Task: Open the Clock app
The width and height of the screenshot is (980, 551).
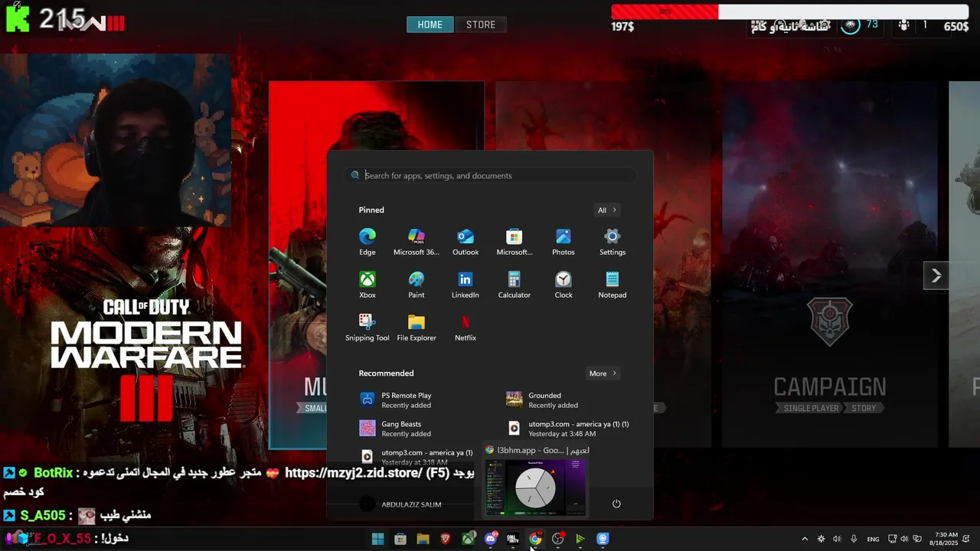Action: click(x=563, y=285)
